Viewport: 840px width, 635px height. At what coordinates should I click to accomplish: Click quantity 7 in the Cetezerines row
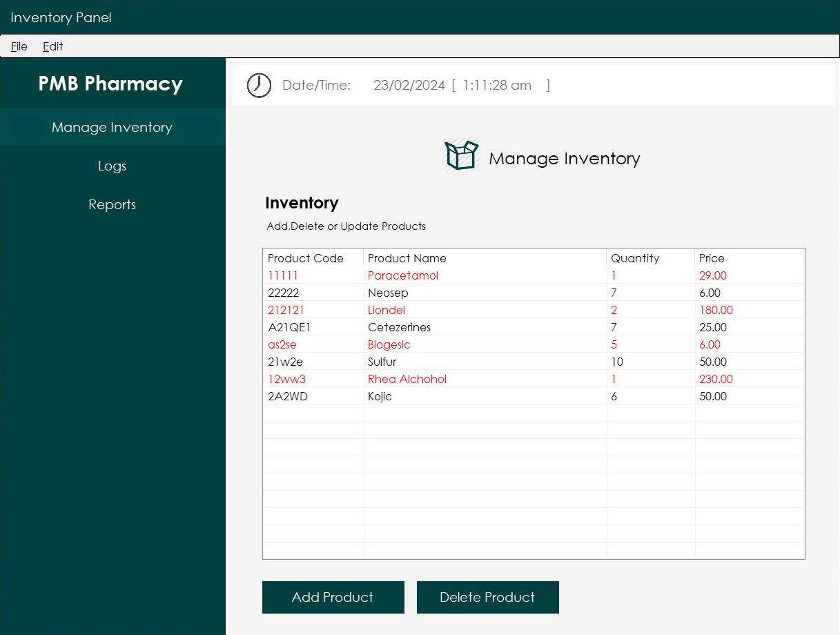click(614, 327)
